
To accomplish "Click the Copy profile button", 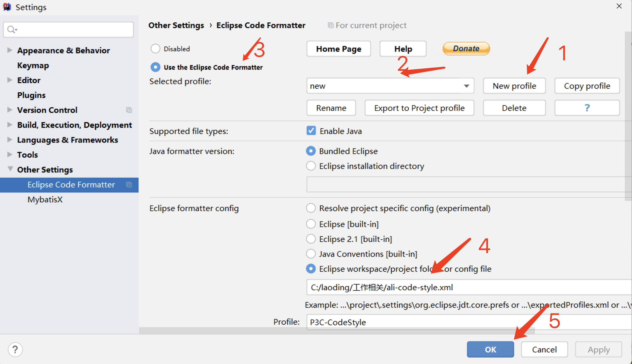I will (587, 86).
